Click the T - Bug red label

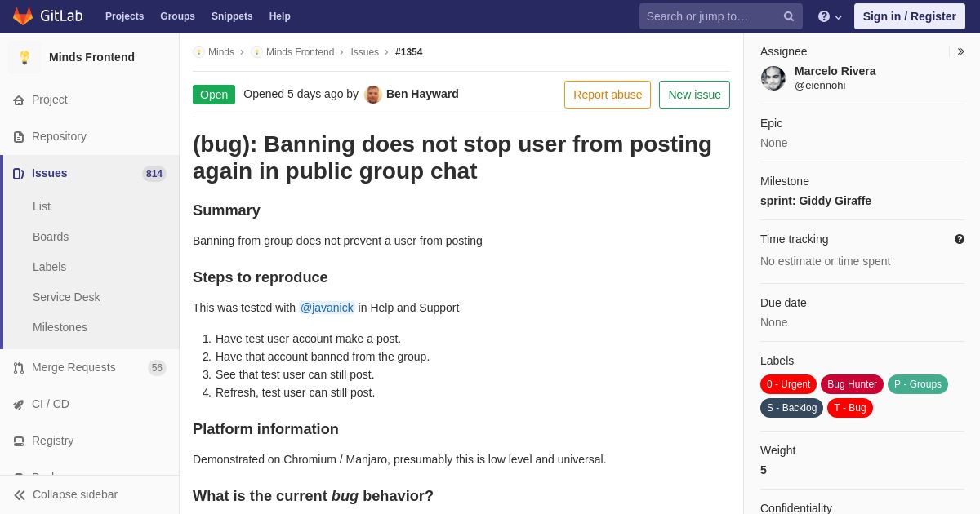point(850,408)
